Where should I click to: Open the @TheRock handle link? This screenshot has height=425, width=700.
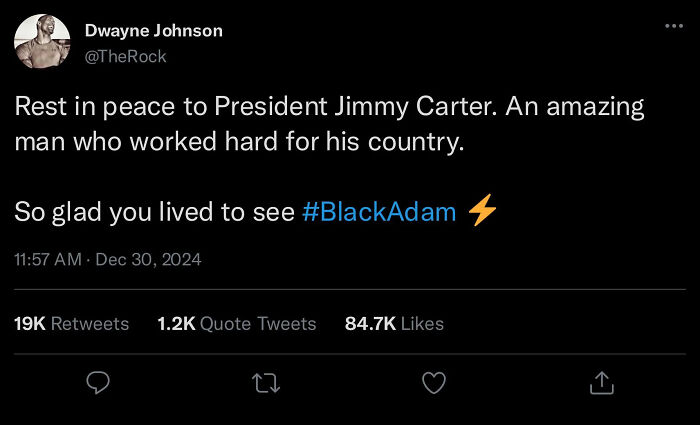(x=125, y=56)
